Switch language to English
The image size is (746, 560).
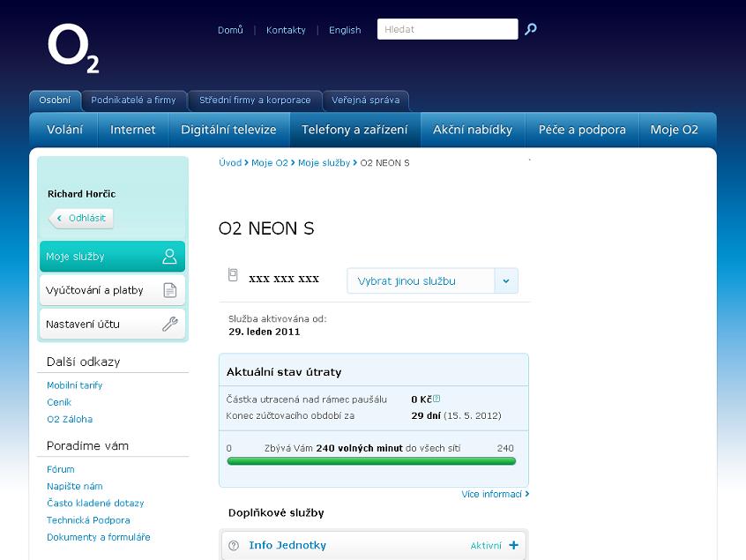click(x=345, y=30)
